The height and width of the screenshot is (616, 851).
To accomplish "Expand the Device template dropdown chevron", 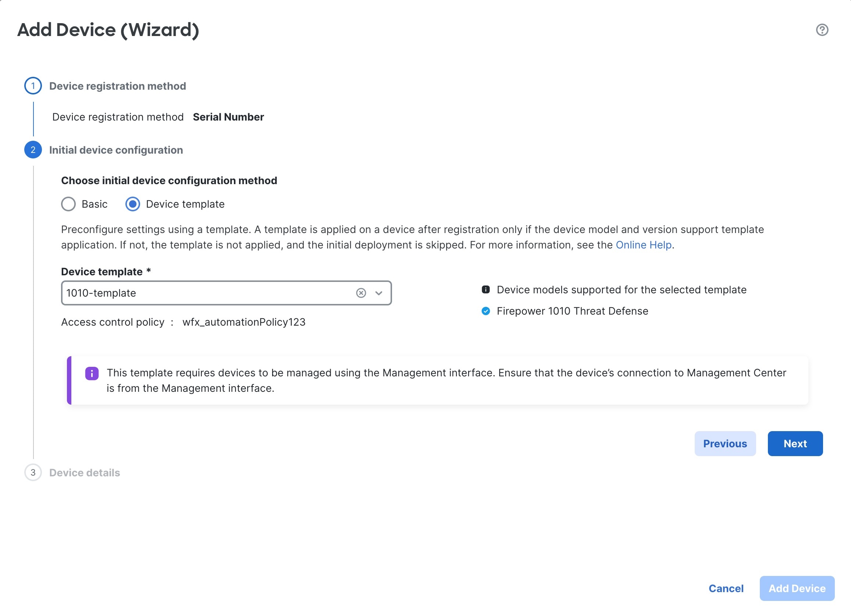I will click(x=378, y=293).
